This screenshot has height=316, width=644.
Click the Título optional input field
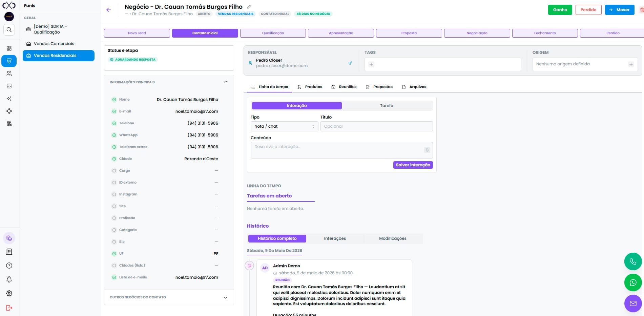click(377, 126)
